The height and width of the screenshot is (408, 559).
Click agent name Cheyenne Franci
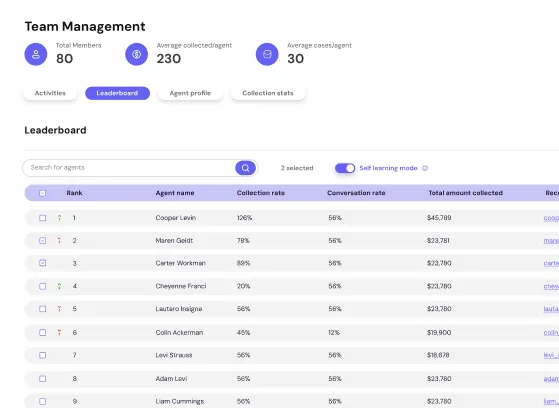pyautogui.click(x=181, y=286)
